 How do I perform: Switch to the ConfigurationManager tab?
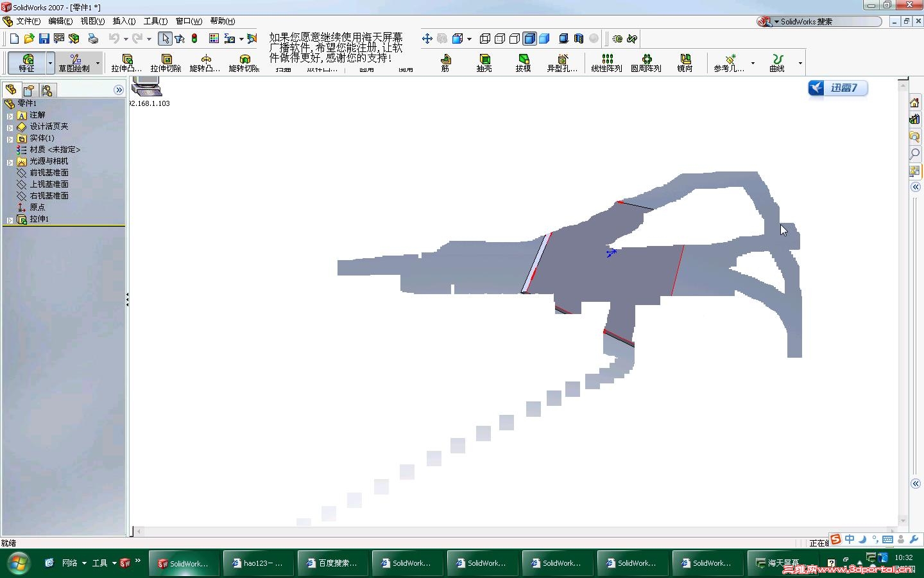pos(47,90)
